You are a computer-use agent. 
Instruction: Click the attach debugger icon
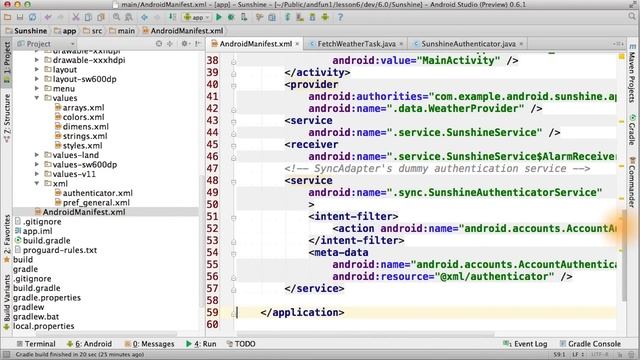[244, 18]
